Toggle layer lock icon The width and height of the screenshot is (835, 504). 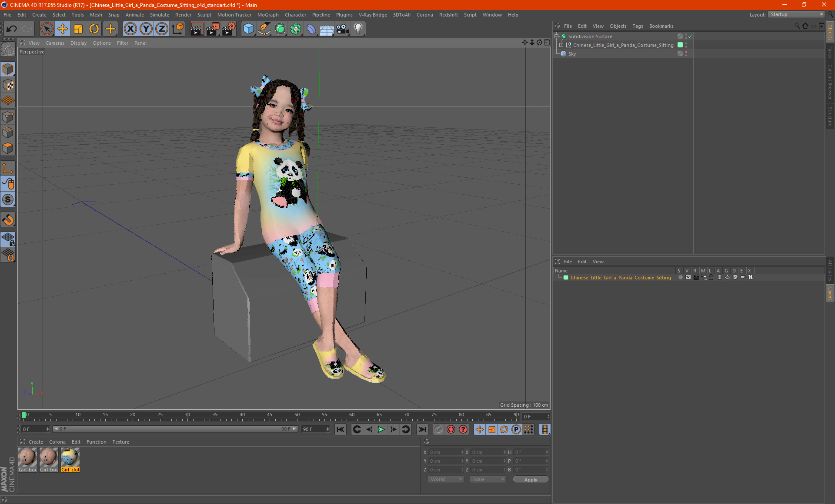coord(711,278)
